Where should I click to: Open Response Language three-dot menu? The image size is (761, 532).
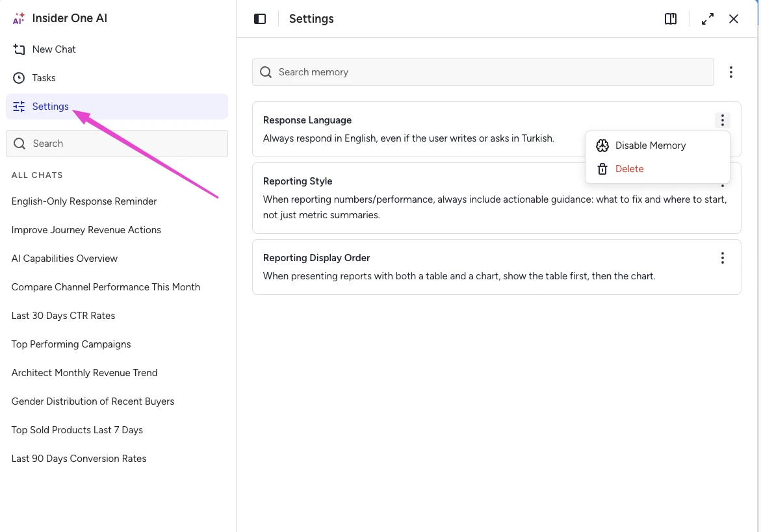tap(723, 120)
